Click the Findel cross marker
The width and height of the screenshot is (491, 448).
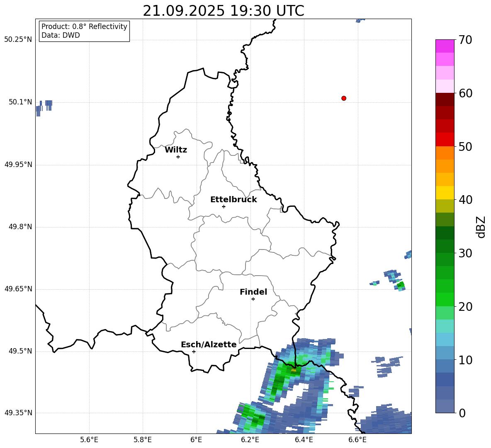pyautogui.click(x=253, y=299)
